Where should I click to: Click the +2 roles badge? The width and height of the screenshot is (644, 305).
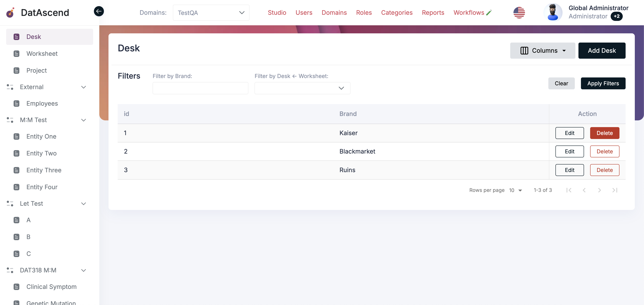point(617,16)
